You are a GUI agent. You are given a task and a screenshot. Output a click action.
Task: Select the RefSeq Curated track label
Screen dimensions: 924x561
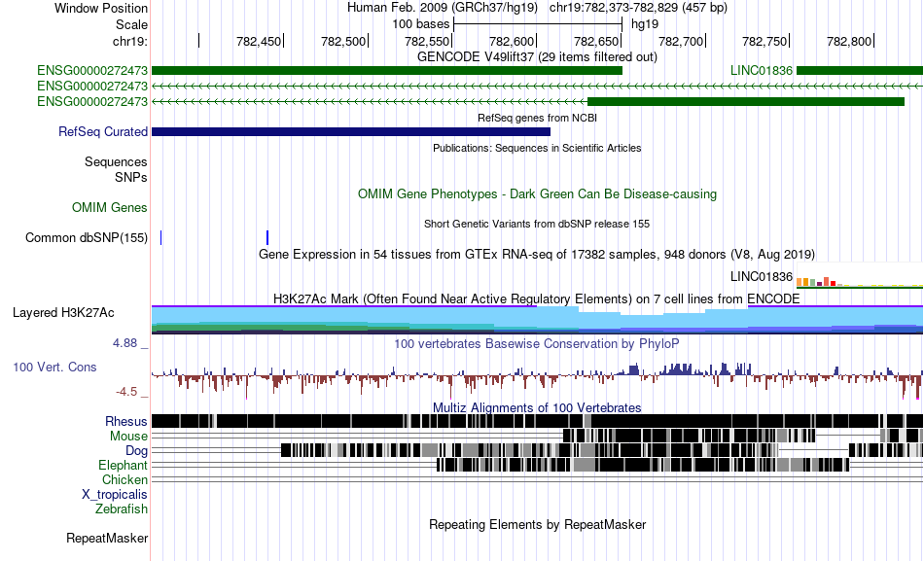coord(103,132)
